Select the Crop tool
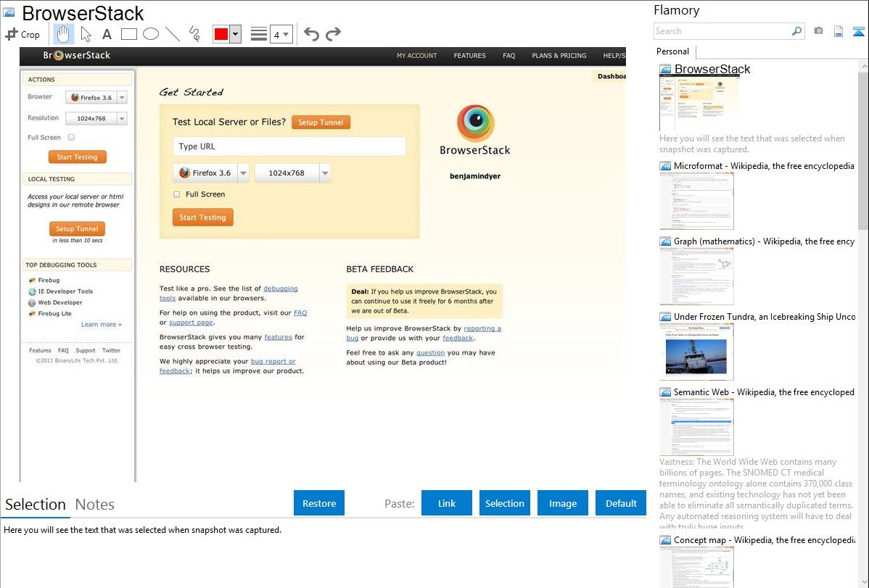The image size is (869, 588). pos(22,34)
